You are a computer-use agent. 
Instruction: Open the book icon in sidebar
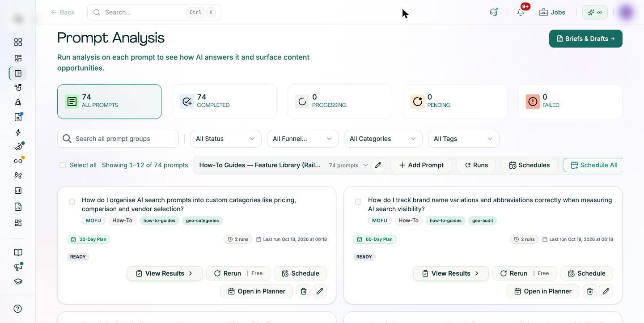pos(18,252)
